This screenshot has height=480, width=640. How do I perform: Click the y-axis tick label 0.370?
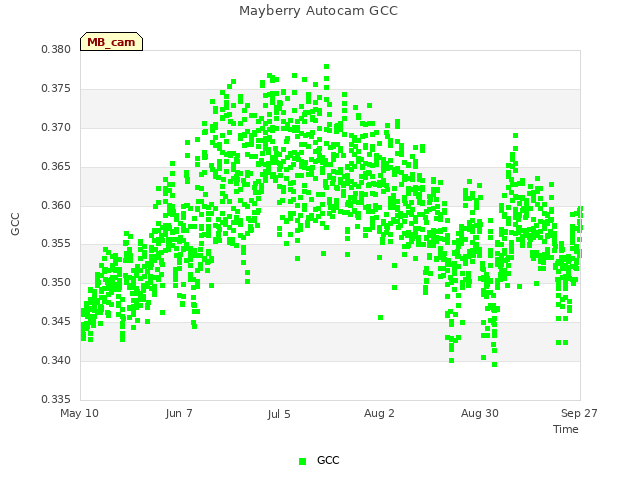pos(56,127)
